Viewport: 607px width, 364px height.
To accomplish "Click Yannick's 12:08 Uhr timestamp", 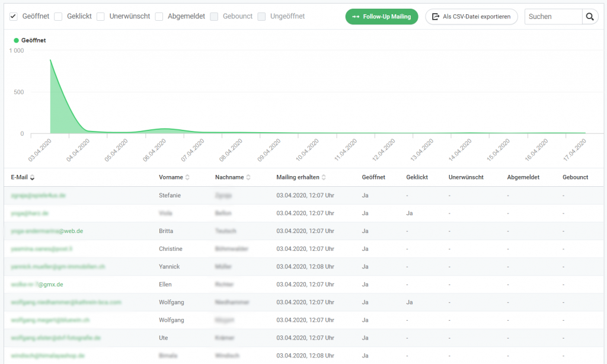I will (305, 267).
